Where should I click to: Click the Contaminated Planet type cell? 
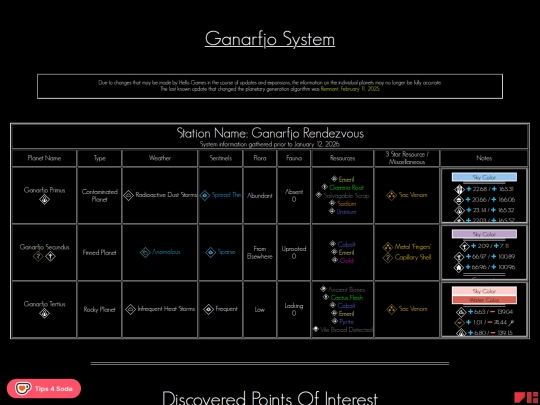coord(100,195)
